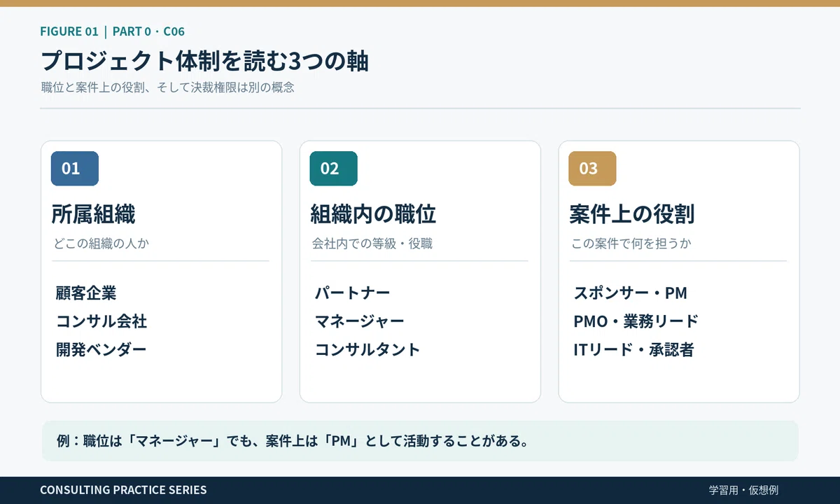Click the スポンサー・PM list item
Screen dimensions: 840x504
(631, 293)
